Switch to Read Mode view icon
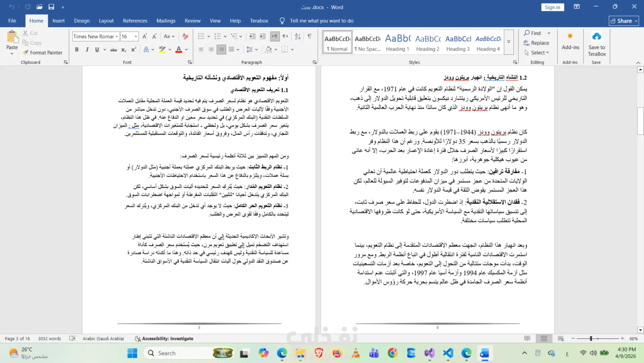The height and width of the screenshot is (363, 644). [x=527, y=338]
